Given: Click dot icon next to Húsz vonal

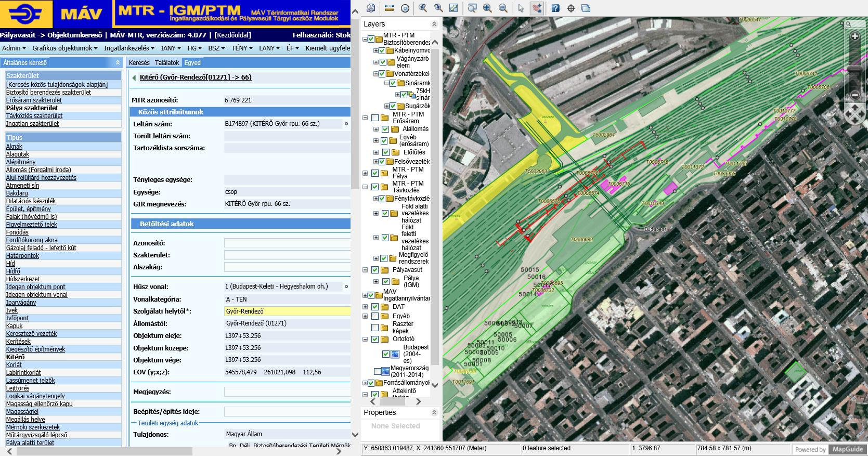Looking at the screenshot, I should tap(346, 286).
